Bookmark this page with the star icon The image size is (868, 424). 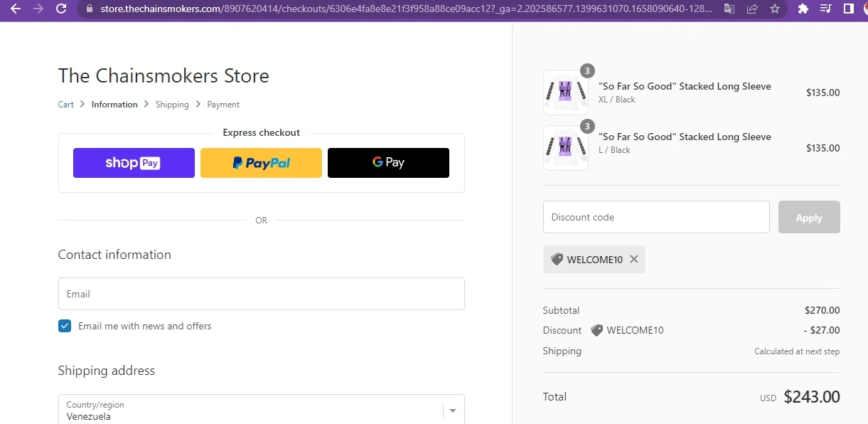tap(775, 9)
